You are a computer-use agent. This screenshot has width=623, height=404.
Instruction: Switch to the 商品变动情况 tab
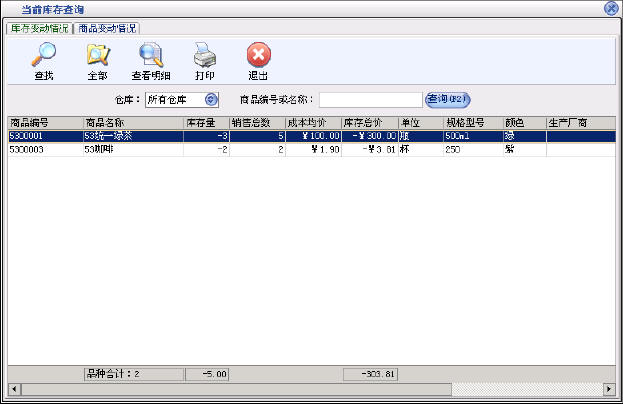108,28
